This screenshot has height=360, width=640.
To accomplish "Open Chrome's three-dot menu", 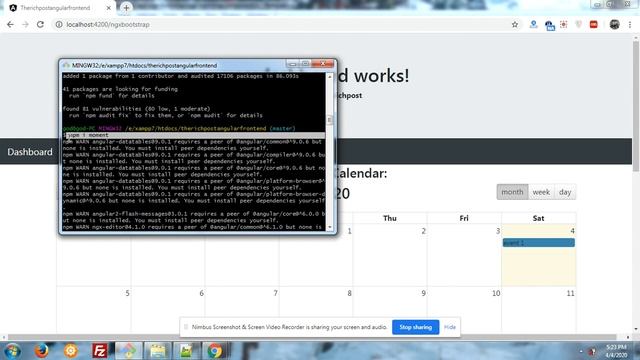I will (x=630, y=24).
